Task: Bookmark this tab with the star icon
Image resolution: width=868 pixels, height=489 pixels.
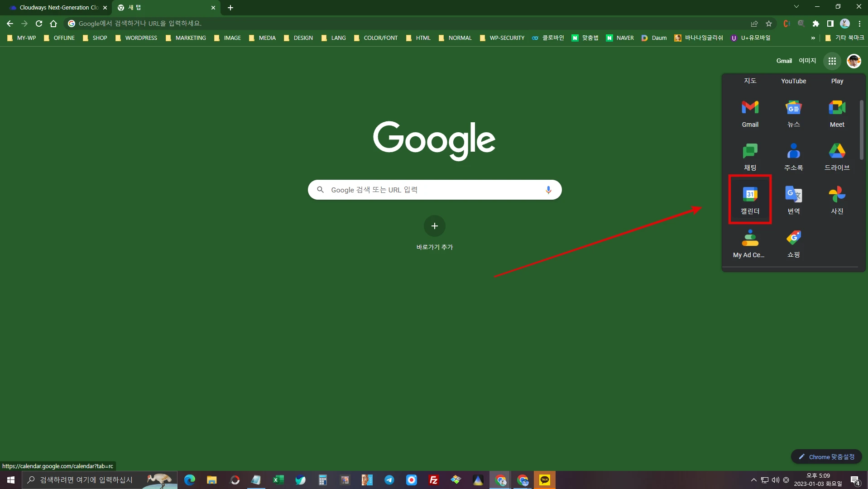Action: point(768,24)
